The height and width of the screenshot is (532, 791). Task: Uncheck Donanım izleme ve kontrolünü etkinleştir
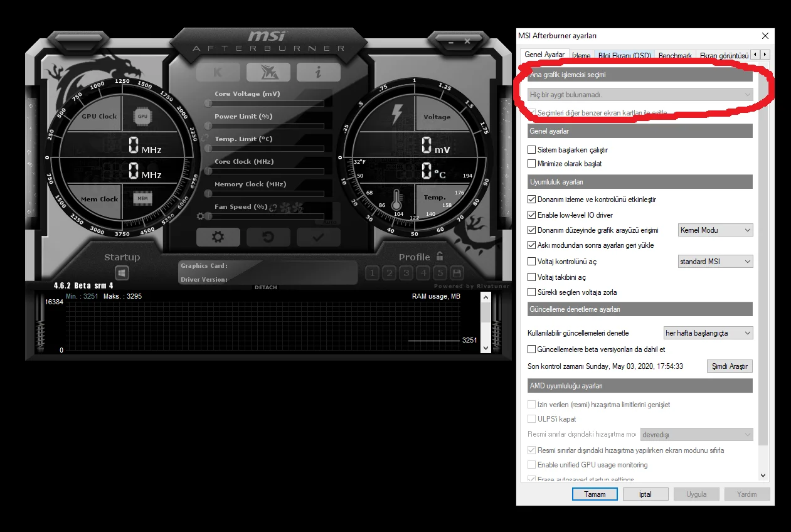(532, 199)
